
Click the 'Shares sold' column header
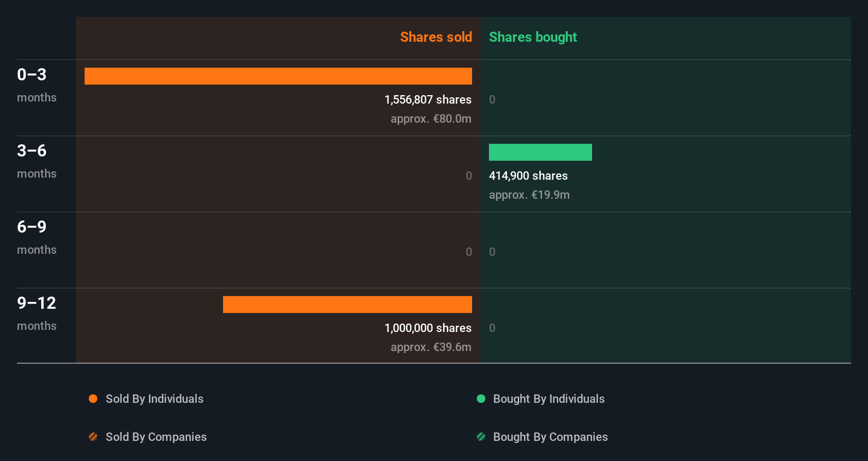pyautogui.click(x=436, y=37)
